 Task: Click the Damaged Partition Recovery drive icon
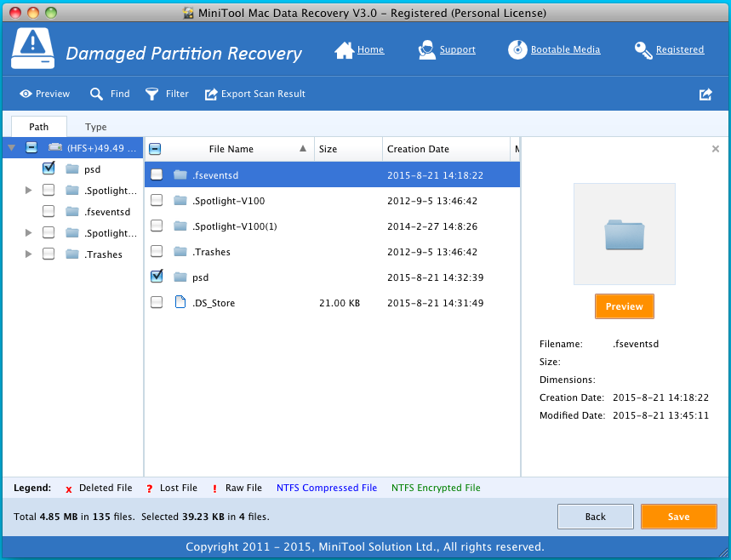(32, 49)
